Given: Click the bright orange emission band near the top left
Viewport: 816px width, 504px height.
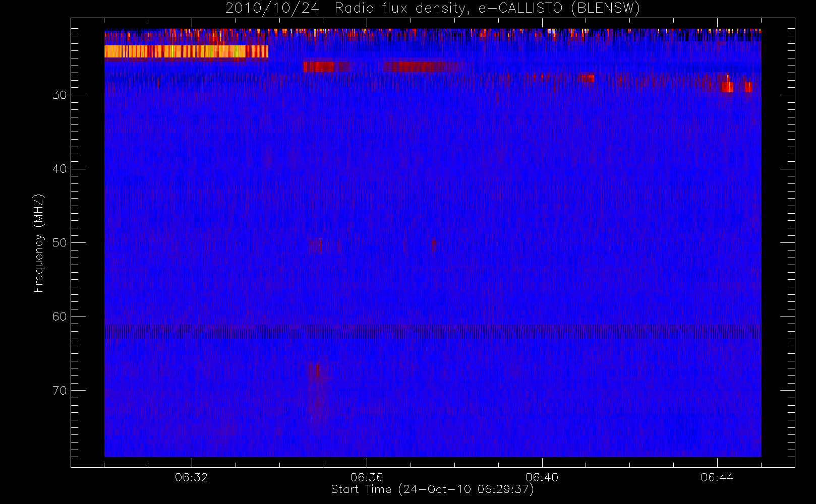Looking at the screenshot, I should coord(186,52).
